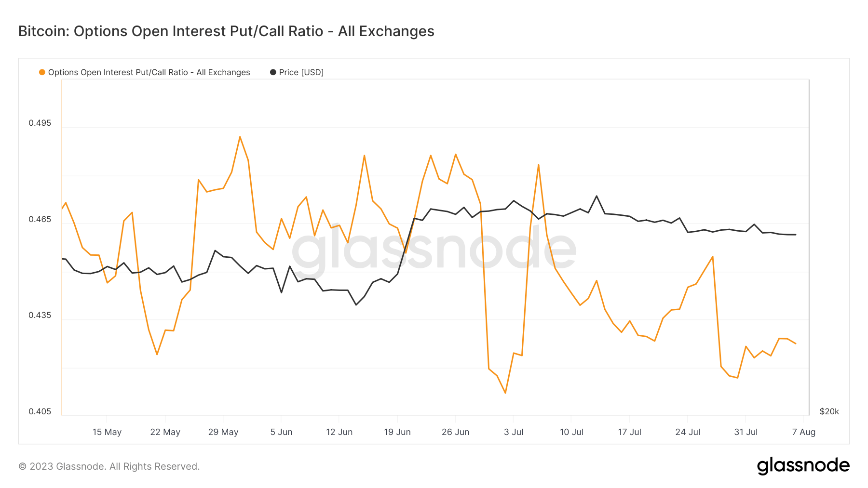
Task: Select the 29 May date label
Action: [223, 432]
